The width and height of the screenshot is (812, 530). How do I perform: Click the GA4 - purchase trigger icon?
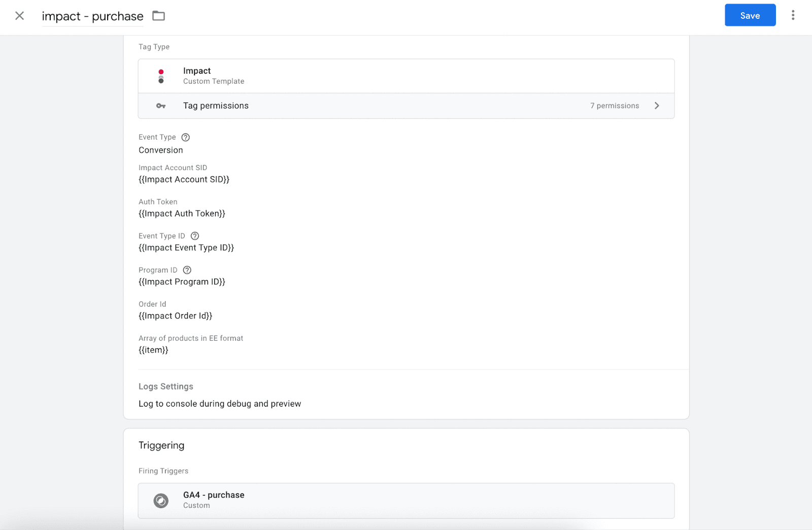click(x=161, y=501)
